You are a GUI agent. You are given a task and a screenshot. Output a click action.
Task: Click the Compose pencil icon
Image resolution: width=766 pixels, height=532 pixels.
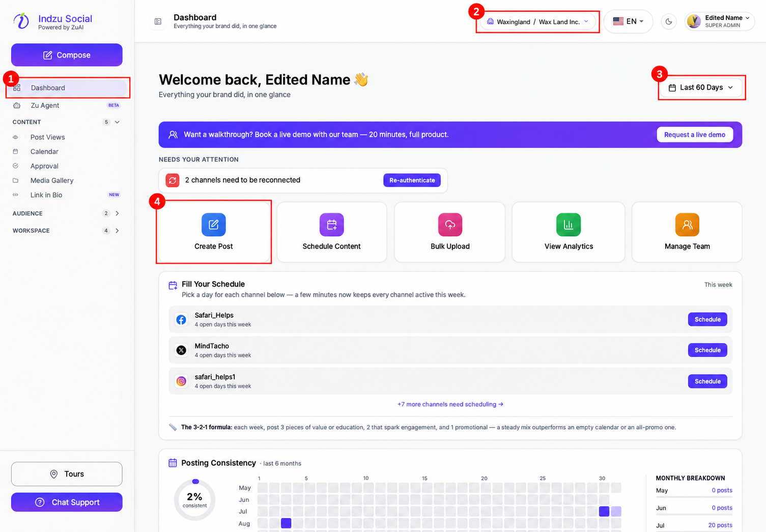(47, 55)
